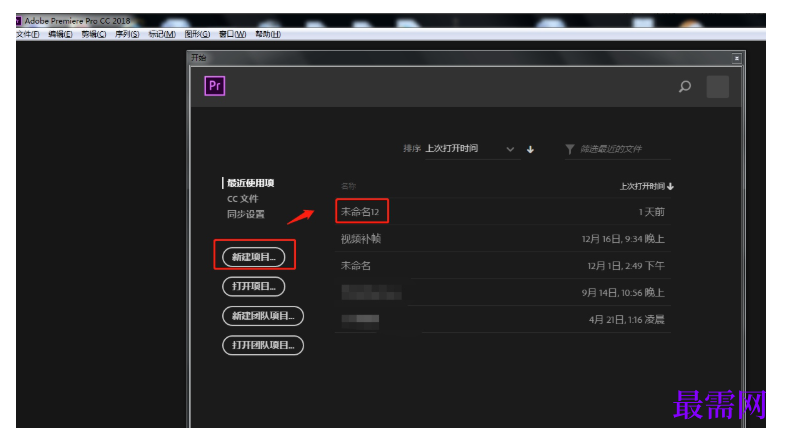Click the filter funnel icon
Image resolution: width=785 pixels, height=436 pixels.
click(x=570, y=149)
